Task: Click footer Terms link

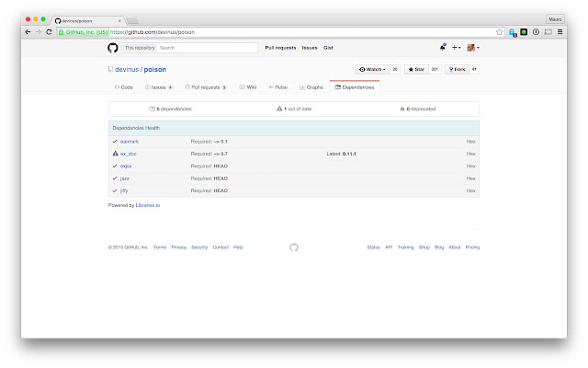Action: [160, 247]
